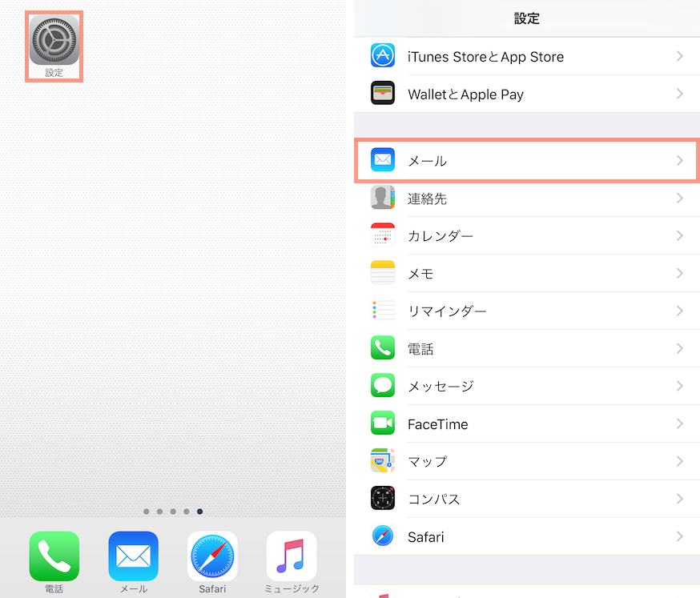Tap the 連絡先 contacts icon
Image resolution: width=700 pixels, height=598 pixels.
click(383, 197)
